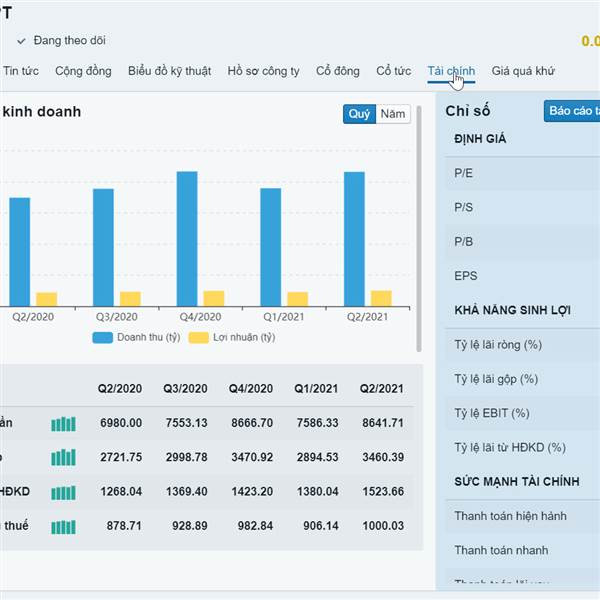
Task: Switch chart view to Năm
Action: click(x=393, y=114)
